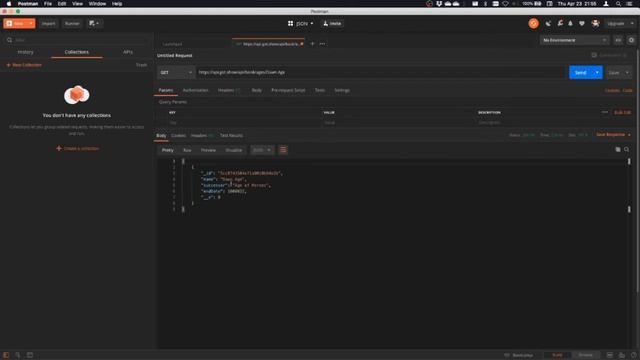The height and width of the screenshot is (360, 640).
Task: Open manage environments gear icon
Action: [x=631, y=40]
